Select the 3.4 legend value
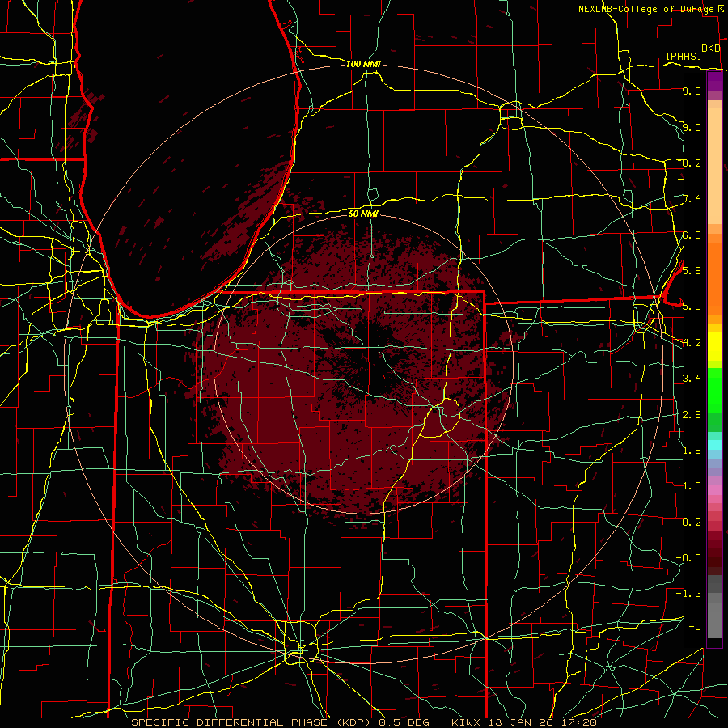The height and width of the screenshot is (728, 728). coord(692,379)
